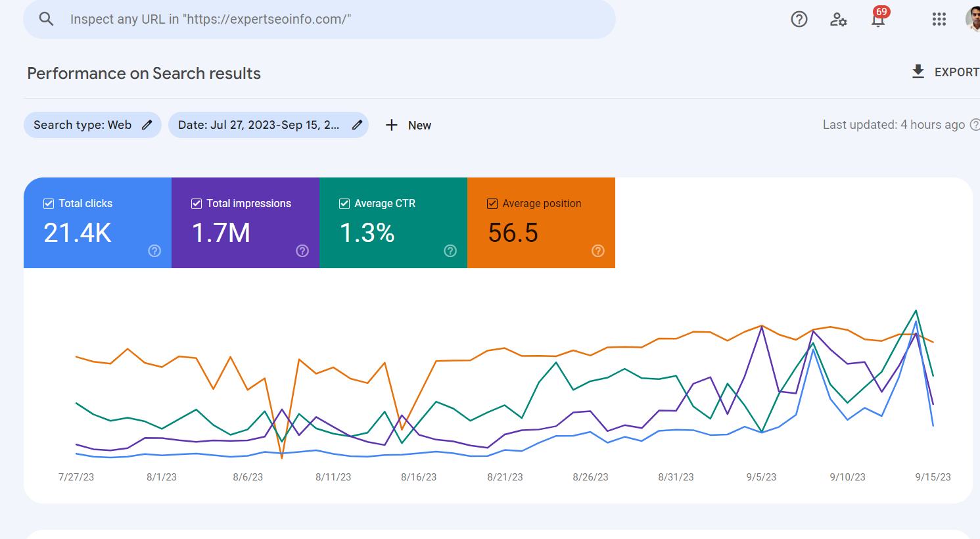Click the search magnifier icon
980x539 pixels.
click(x=46, y=19)
